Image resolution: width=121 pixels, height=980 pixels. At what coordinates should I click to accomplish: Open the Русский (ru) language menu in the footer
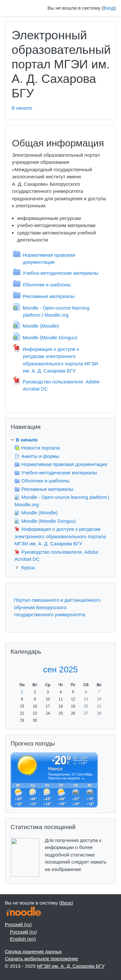[x=18, y=925]
